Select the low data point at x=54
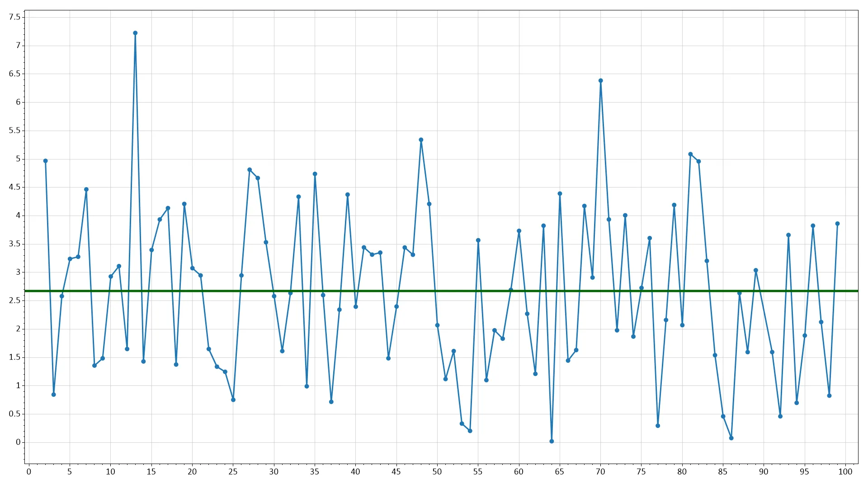This screenshot has height=488, width=868. 470,431
